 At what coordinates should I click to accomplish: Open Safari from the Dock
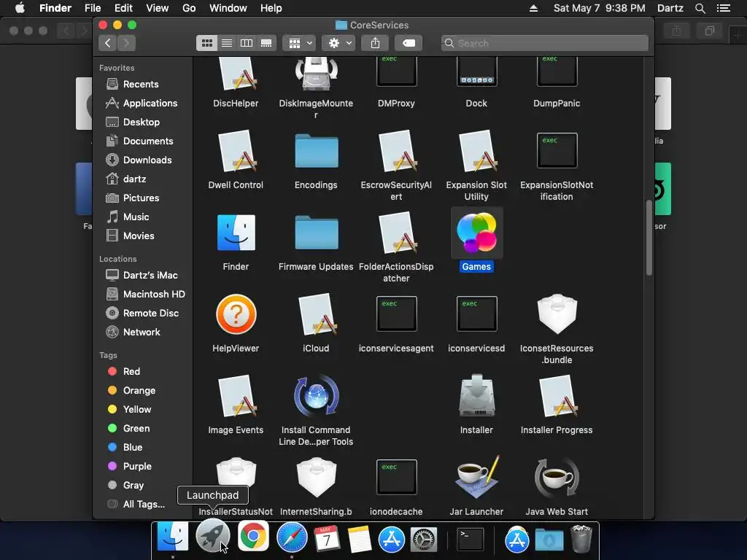click(x=292, y=537)
